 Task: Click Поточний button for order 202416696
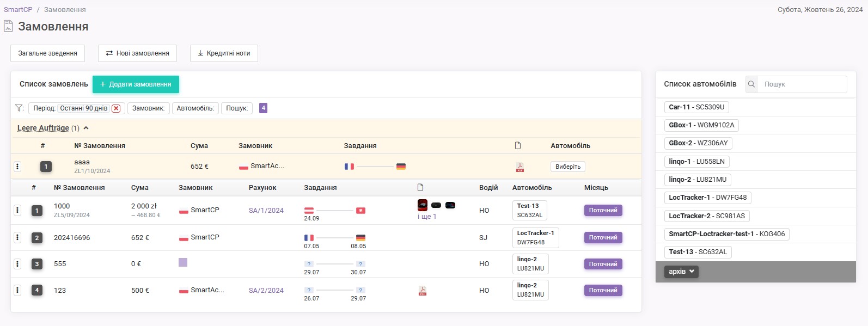603,237
